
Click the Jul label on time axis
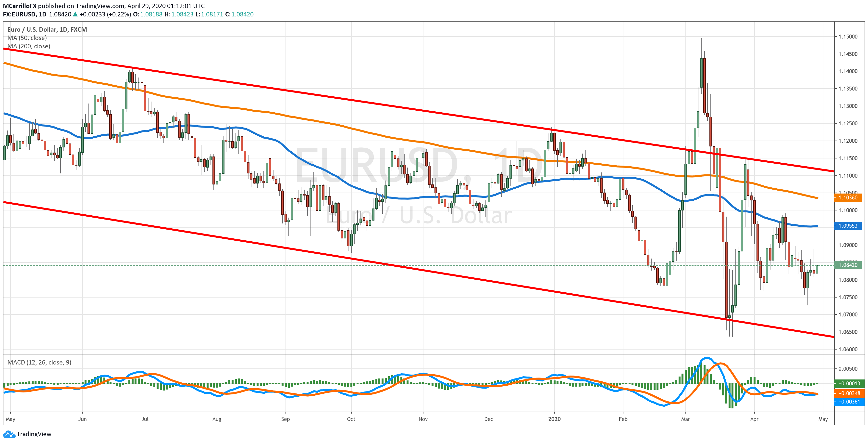click(145, 419)
